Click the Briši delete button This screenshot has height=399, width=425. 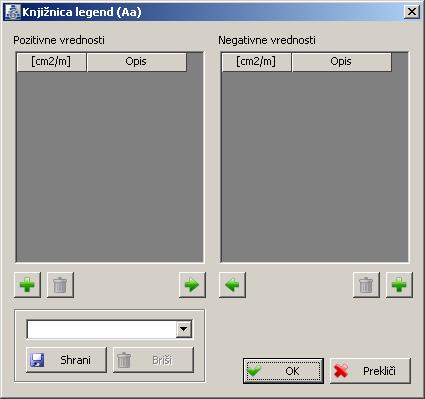[x=153, y=360]
